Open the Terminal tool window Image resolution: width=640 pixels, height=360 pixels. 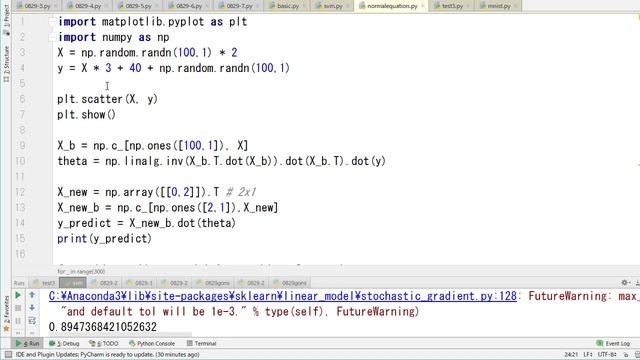[201, 343]
